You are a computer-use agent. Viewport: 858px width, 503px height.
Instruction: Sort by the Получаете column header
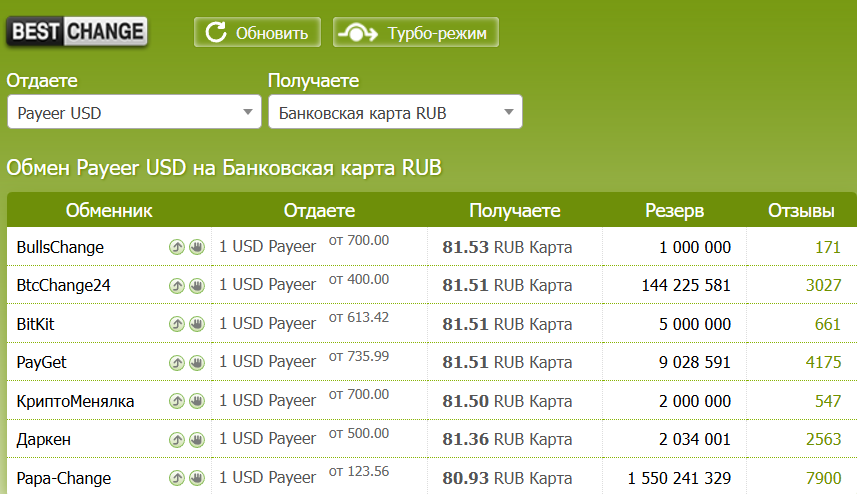[514, 211]
